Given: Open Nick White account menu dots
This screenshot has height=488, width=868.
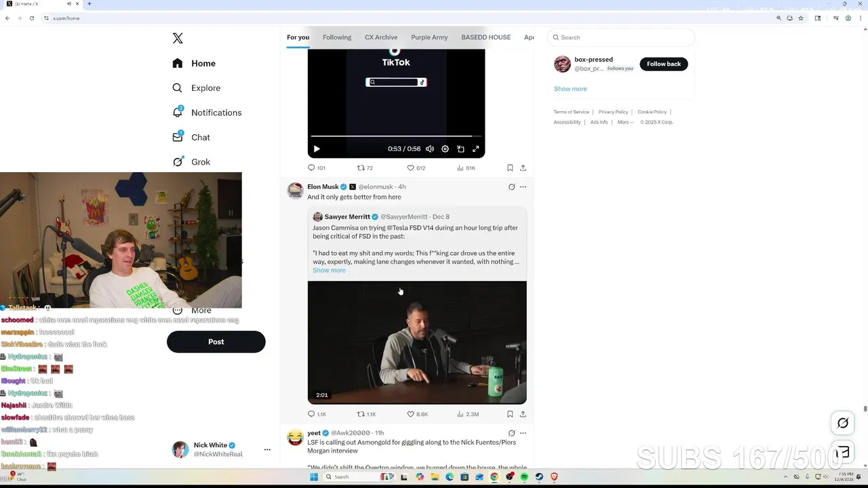Looking at the screenshot, I should click(267, 449).
